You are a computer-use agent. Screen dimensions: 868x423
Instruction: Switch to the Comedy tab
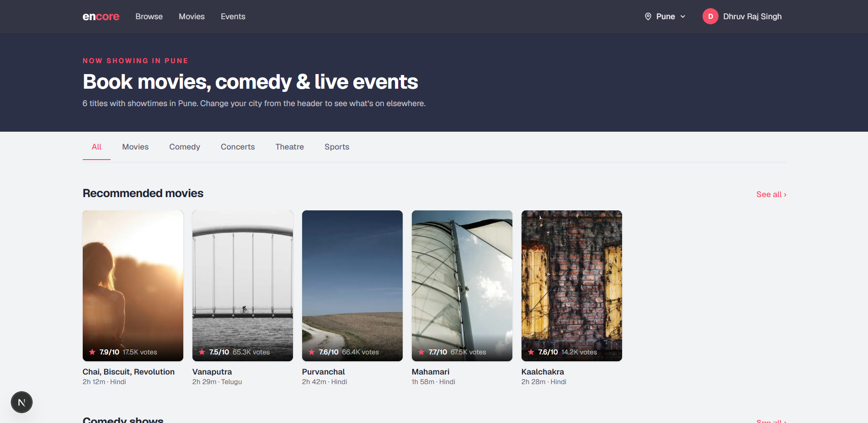click(x=185, y=147)
